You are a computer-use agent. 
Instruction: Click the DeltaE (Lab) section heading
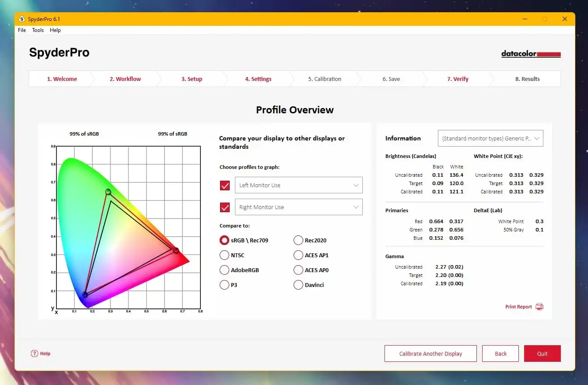point(488,210)
